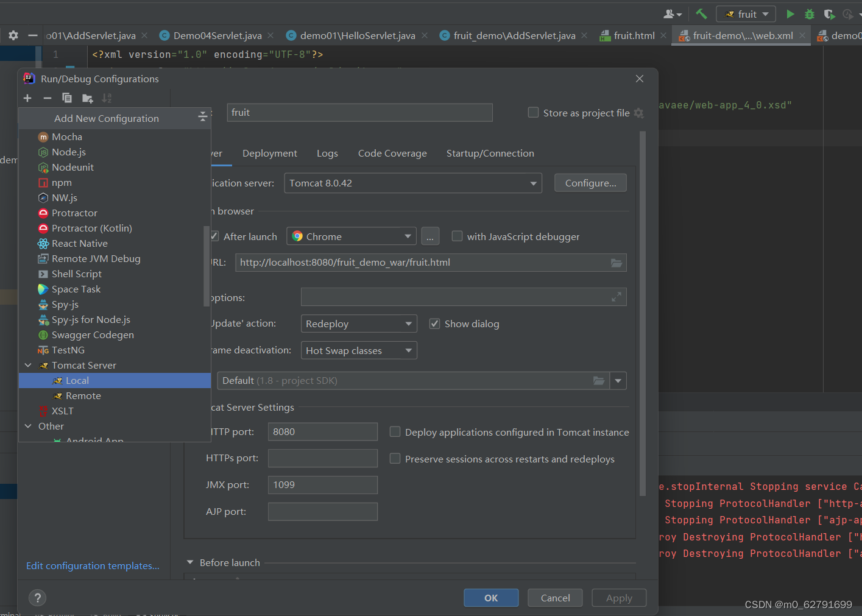Collapse the Tomcat Server tree node
The width and height of the screenshot is (862, 616).
pyautogui.click(x=28, y=365)
